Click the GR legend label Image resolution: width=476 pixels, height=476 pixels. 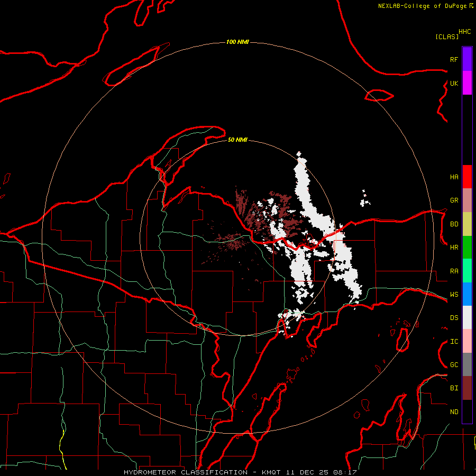454,200
